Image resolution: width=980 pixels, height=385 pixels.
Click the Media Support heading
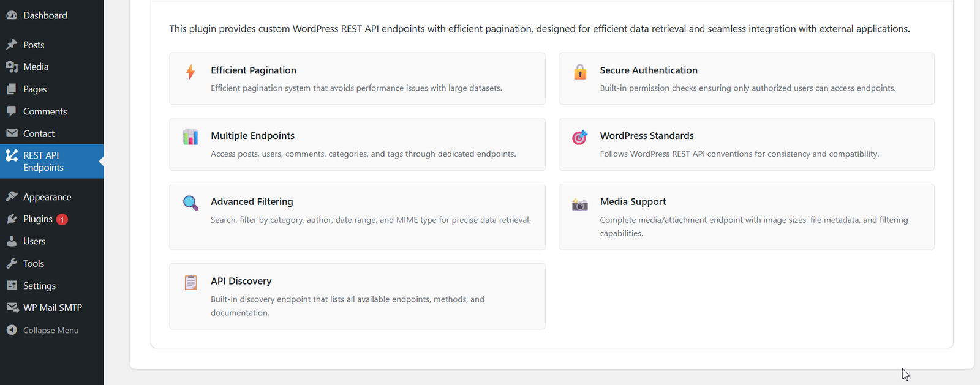click(x=633, y=201)
